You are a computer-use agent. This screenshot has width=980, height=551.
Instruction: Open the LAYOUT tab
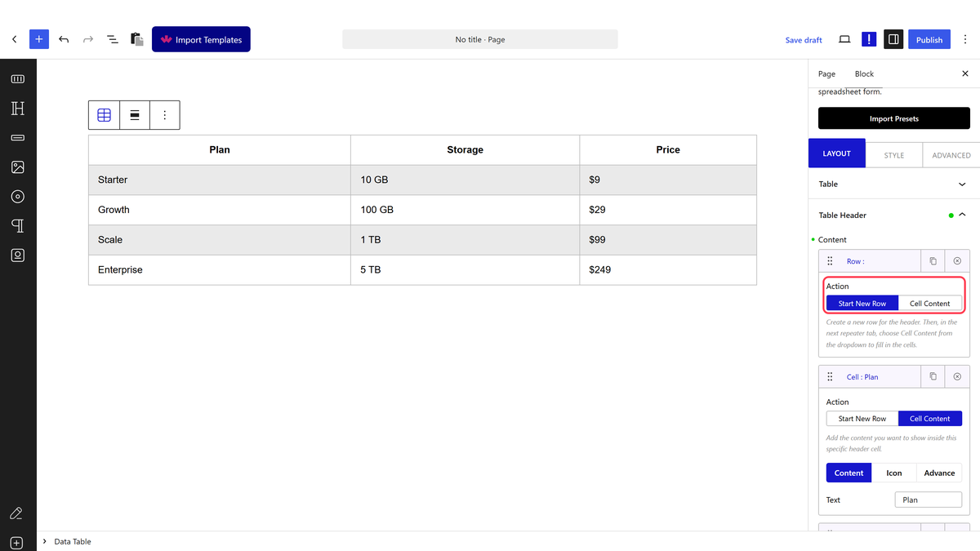coord(836,153)
